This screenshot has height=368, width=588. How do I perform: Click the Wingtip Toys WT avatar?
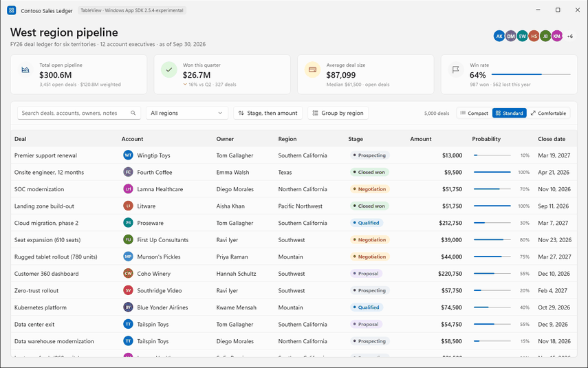point(128,155)
